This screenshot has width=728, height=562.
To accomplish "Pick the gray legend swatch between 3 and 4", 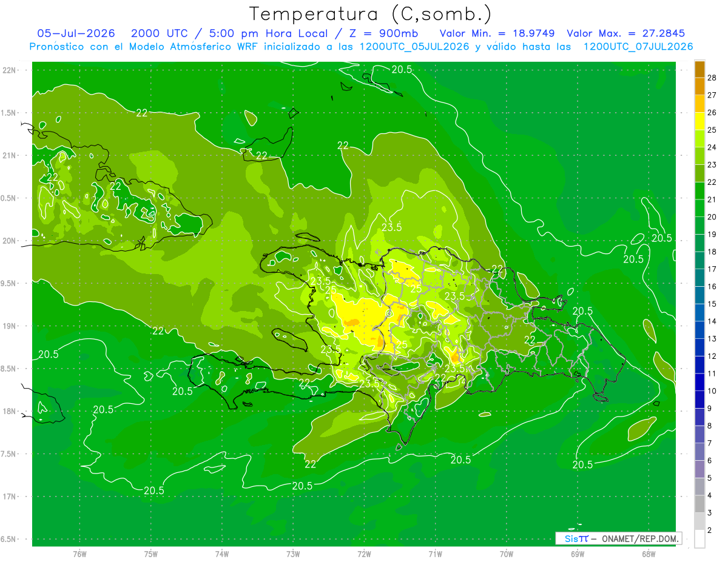I will tap(699, 504).
